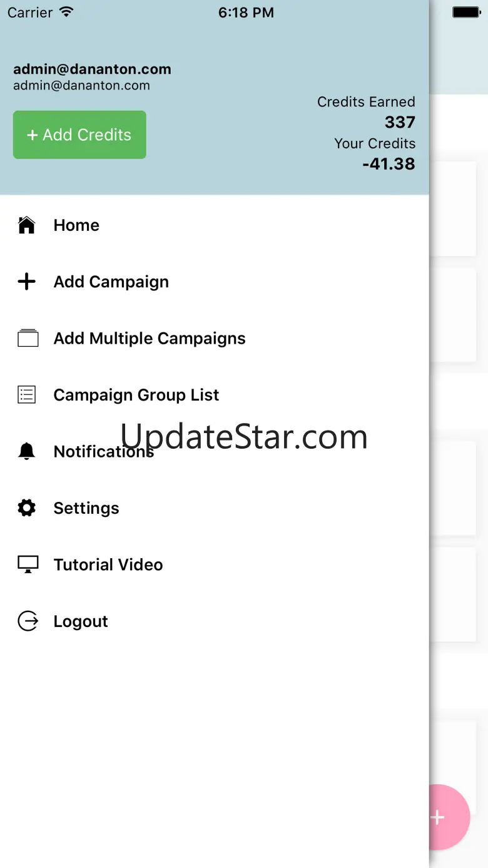Image resolution: width=488 pixels, height=868 pixels.
Task: Tap the 337 credits earned value
Action: click(400, 122)
